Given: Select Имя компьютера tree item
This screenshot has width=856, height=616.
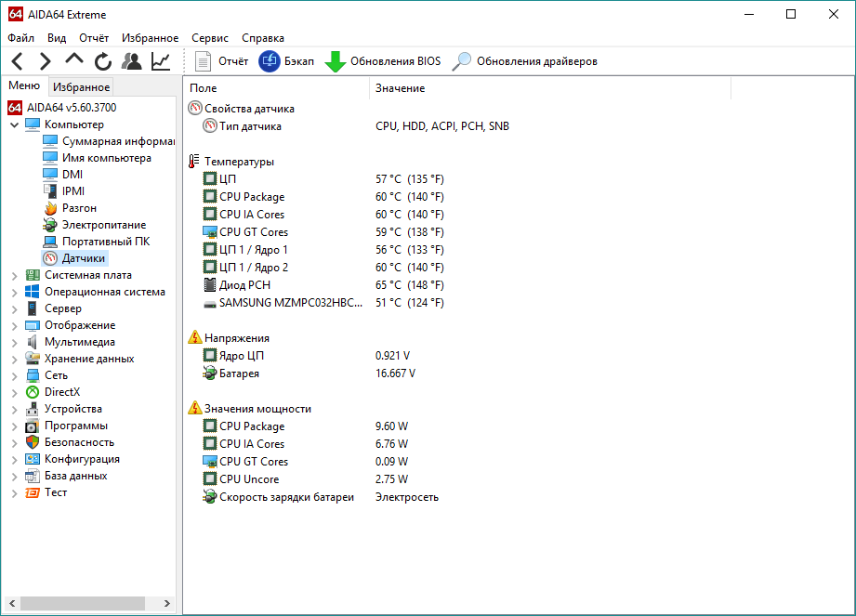Looking at the screenshot, I should click(x=98, y=158).
